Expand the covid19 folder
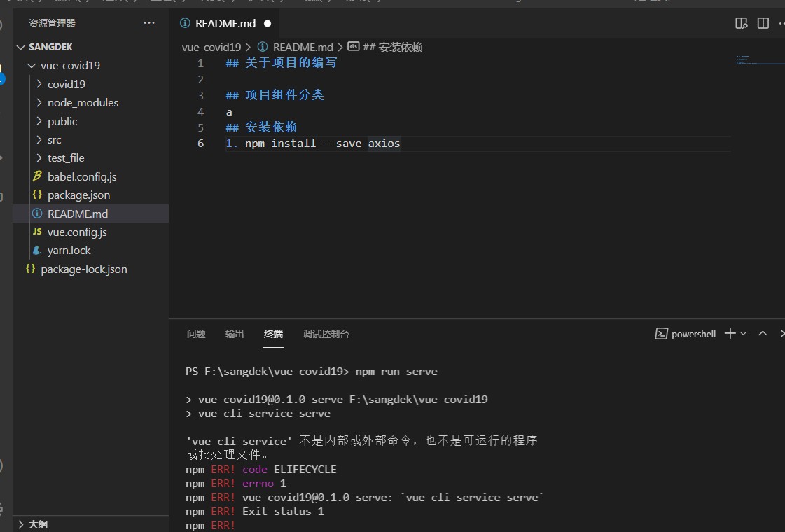 click(39, 84)
